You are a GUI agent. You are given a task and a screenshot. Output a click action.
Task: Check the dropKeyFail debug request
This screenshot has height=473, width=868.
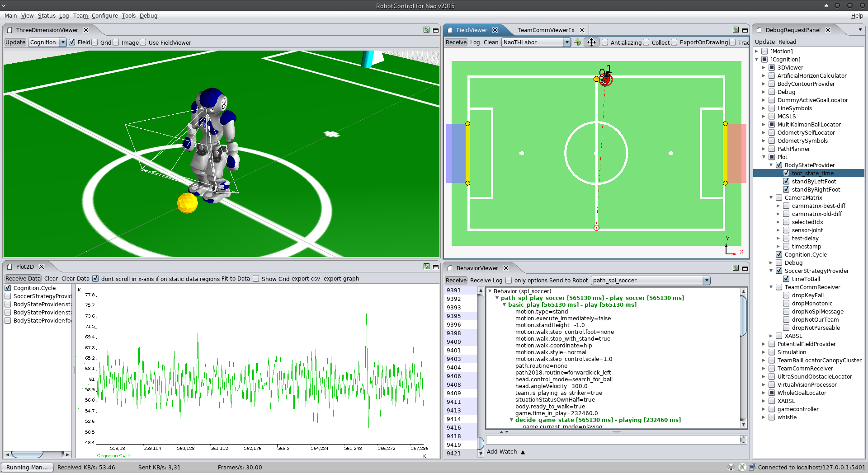coord(786,295)
